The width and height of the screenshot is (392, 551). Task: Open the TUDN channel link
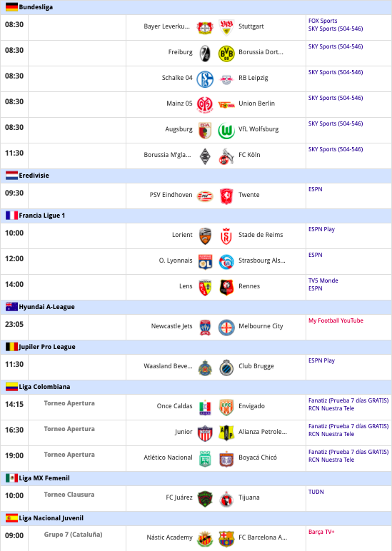pos(316,492)
